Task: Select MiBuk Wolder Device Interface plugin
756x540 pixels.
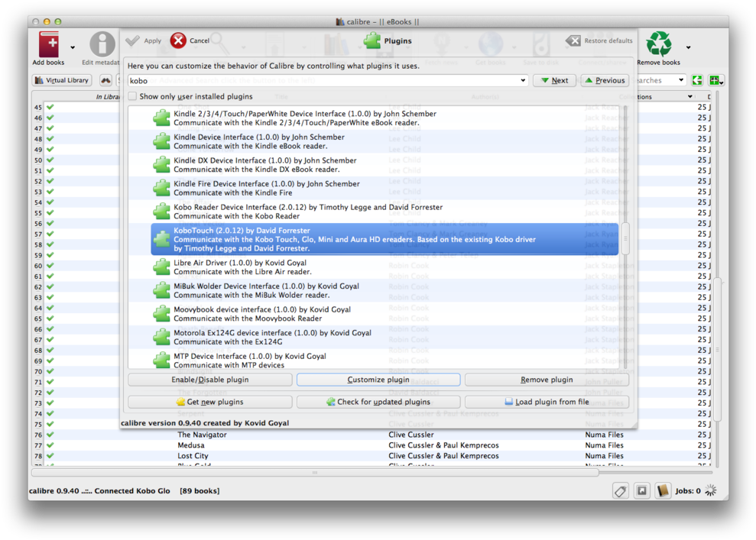Action: tap(384, 290)
